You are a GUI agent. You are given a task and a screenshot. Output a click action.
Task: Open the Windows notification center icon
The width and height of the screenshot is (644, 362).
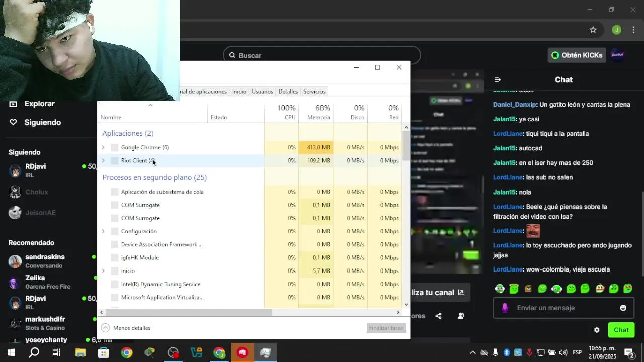point(629,353)
